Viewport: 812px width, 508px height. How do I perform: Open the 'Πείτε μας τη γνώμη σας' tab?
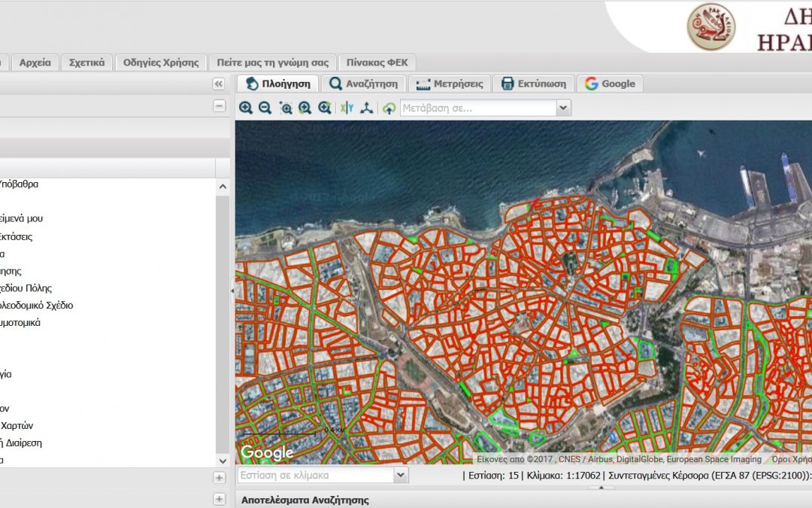point(273,62)
